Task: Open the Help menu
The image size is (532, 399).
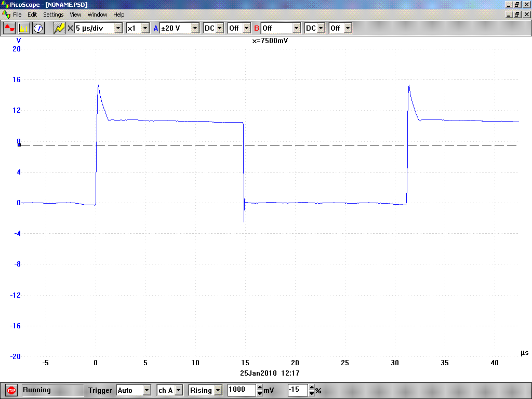Action: click(x=119, y=15)
